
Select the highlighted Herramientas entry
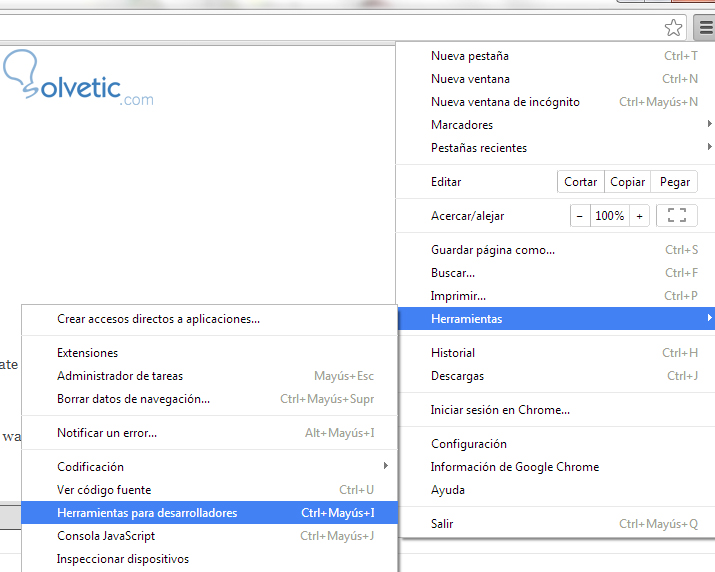tap(556, 318)
